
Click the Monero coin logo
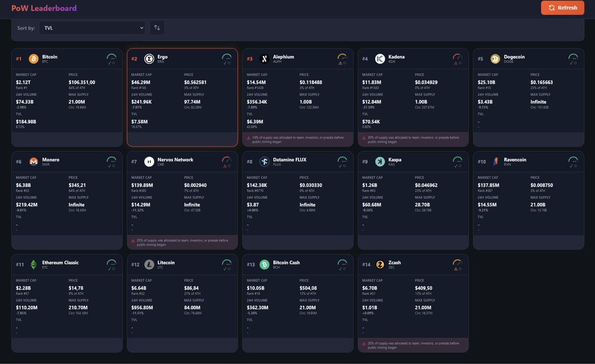pos(34,162)
